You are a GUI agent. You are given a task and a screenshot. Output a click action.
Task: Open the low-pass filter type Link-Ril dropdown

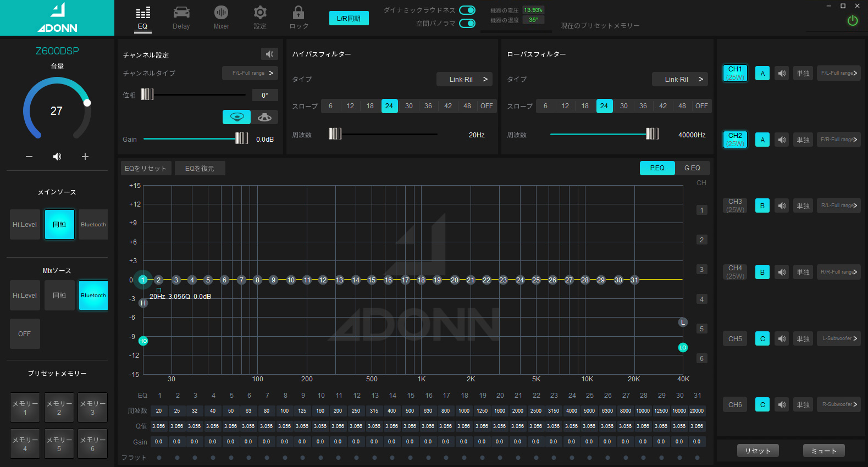680,79
